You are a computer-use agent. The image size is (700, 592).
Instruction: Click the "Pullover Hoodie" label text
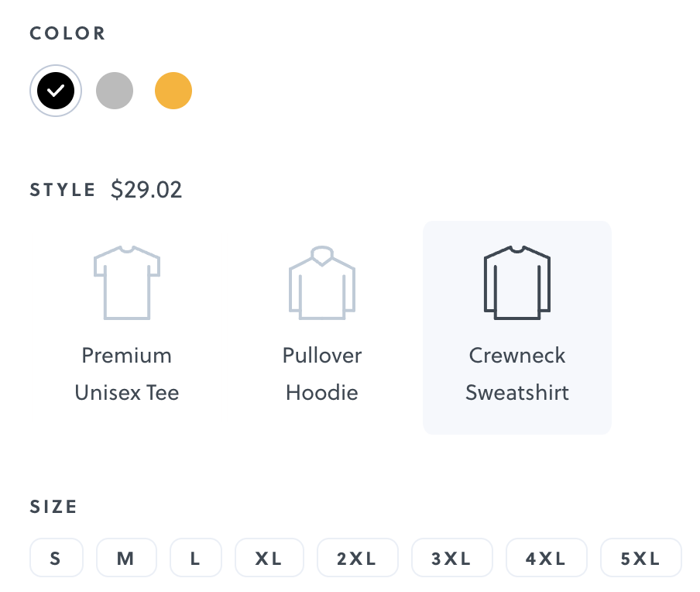point(322,374)
